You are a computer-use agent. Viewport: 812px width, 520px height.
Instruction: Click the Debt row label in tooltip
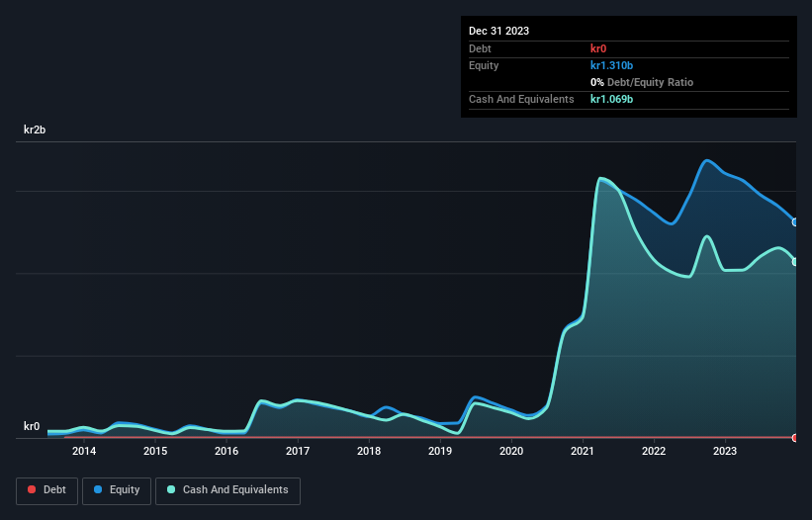[x=480, y=48]
